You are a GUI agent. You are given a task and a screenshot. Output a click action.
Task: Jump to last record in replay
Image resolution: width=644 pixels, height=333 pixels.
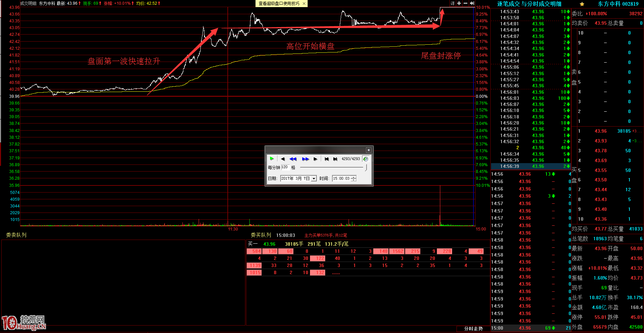[335, 159]
